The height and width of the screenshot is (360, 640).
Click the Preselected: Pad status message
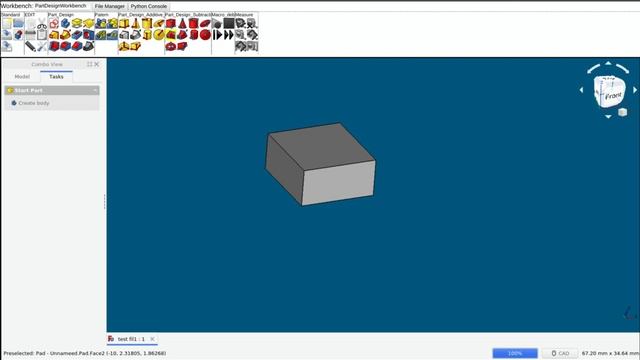tap(85, 353)
